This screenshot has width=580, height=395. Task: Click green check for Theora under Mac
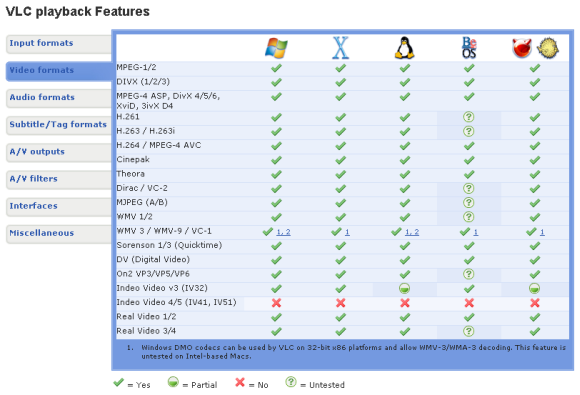(340, 174)
